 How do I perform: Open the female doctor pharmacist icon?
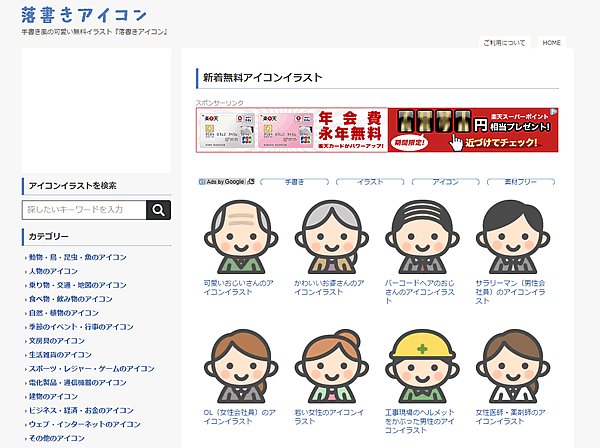(x=513, y=366)
